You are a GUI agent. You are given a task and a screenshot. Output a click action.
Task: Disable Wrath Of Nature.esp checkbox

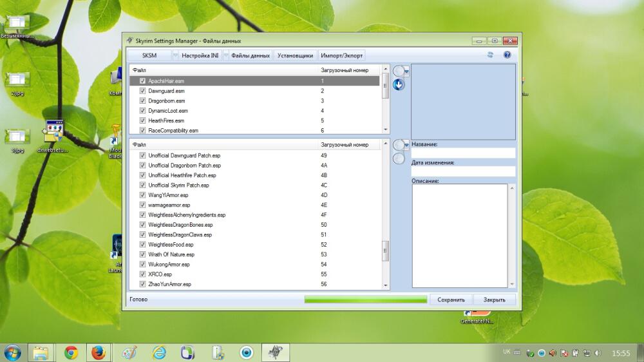click(142, 254)
